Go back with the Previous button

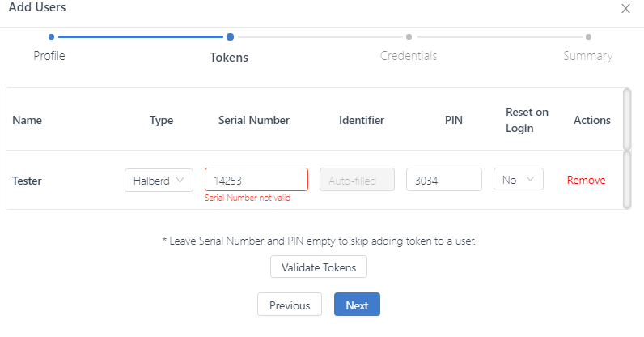tap(290, 305)
